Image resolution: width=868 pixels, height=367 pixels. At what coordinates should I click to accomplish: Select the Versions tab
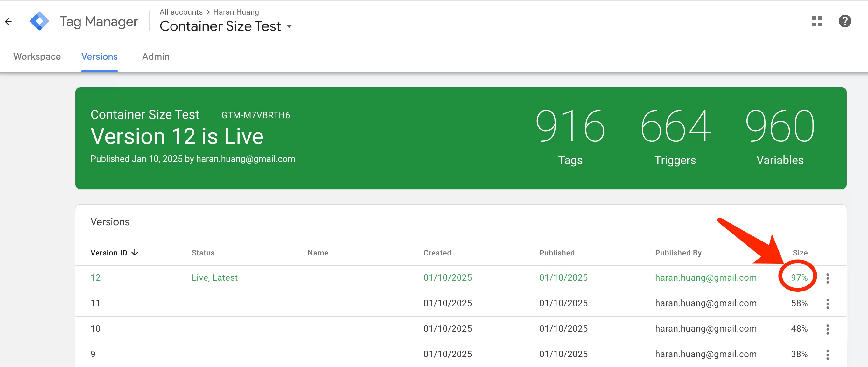coord(99,56)
